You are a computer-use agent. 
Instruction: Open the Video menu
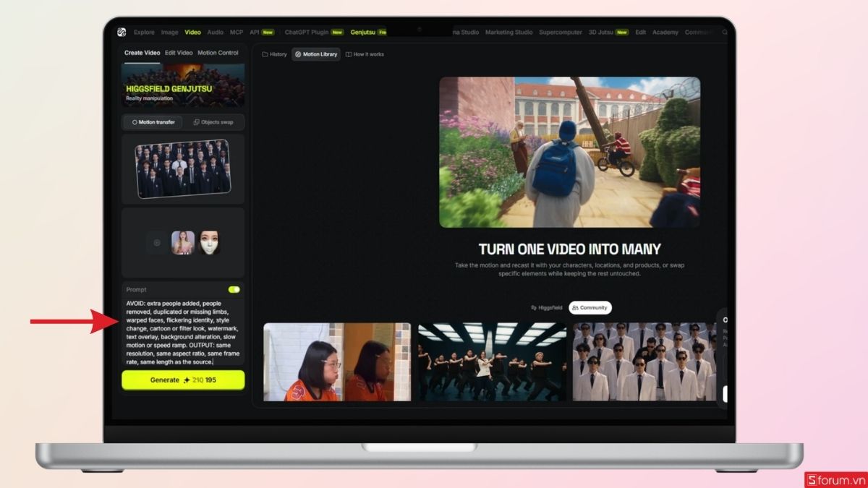coord(192,33)
